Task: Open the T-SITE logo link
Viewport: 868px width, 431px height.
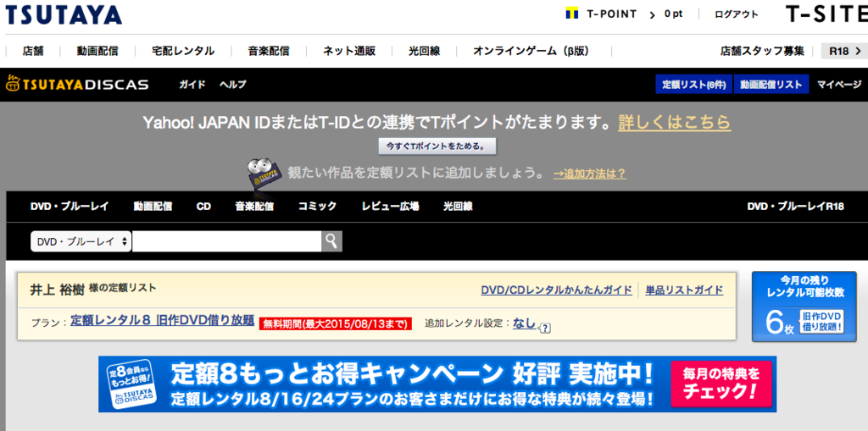Action: (x=826, y=14)
